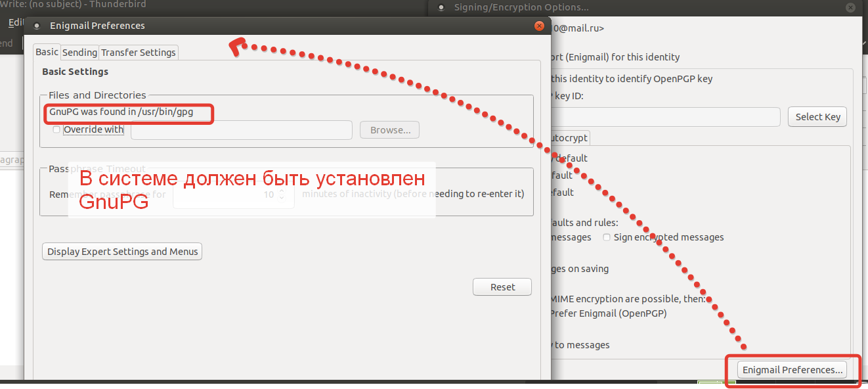Click the Files and Directories group label
868x389 pixels.
pos(97,95)
